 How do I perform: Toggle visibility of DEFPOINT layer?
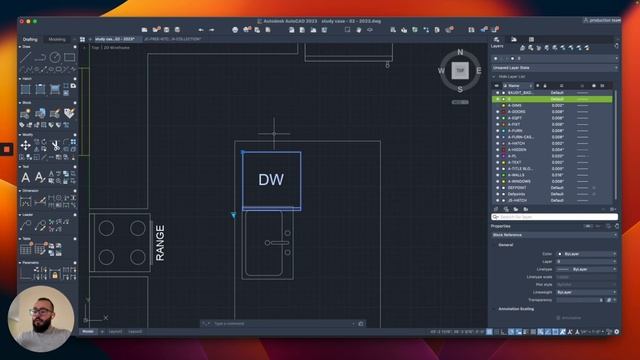pos(497,188)
